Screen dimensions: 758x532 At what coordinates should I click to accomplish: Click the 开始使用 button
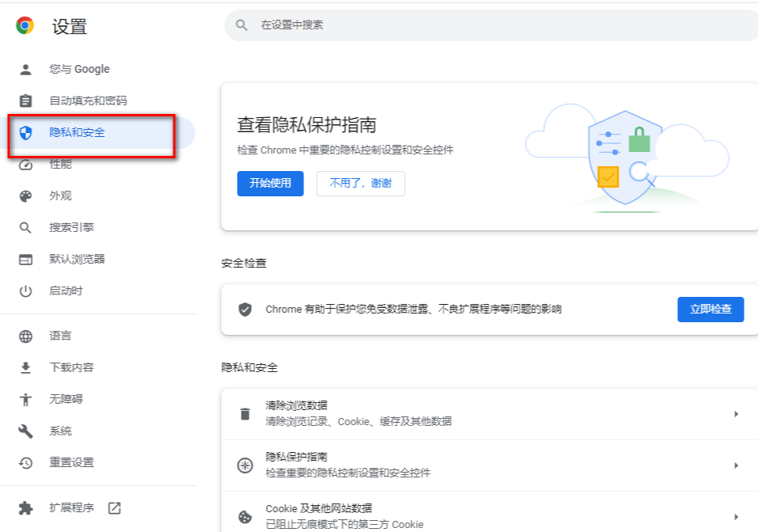pos(270,184)
